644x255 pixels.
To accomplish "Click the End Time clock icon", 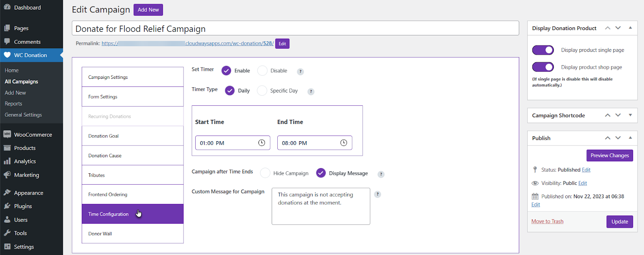I will [344, 143].
